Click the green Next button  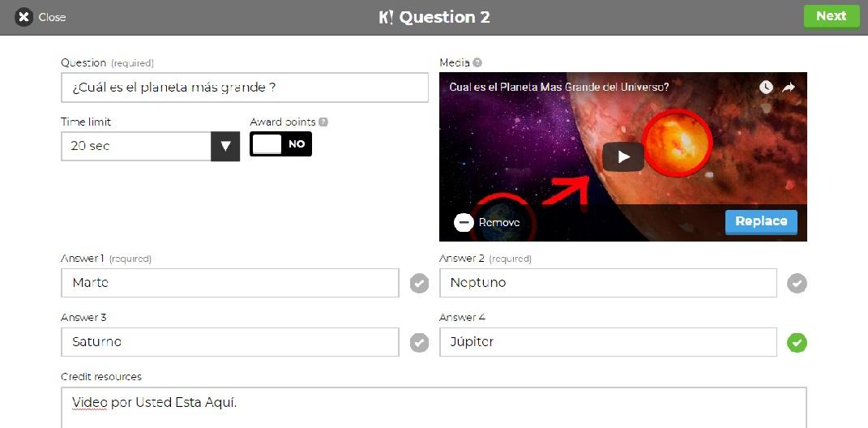(832, 16)
